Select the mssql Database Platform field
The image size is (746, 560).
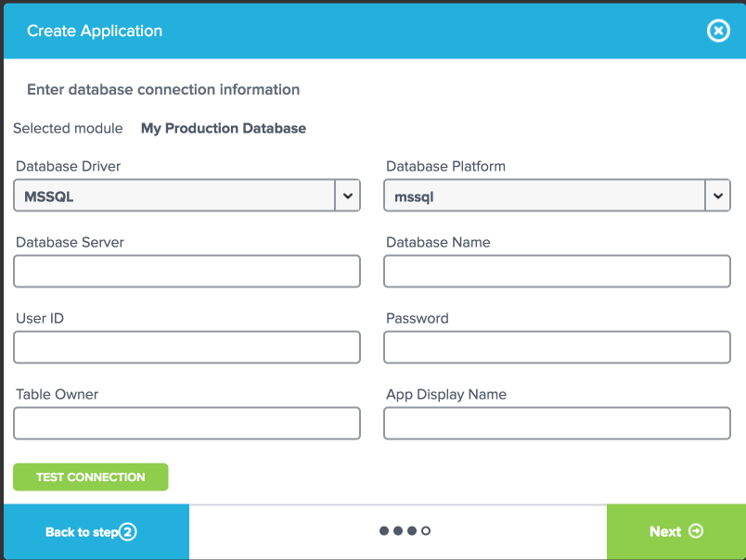tap(545, 196)
